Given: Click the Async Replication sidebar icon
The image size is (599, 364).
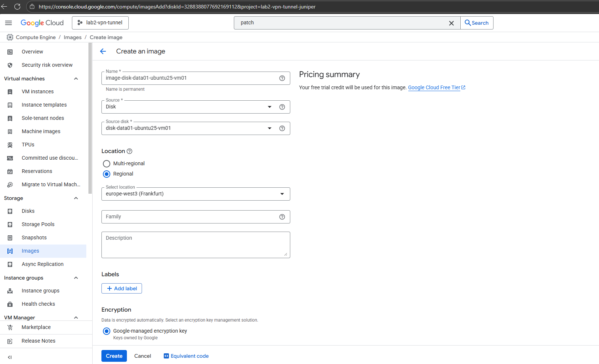Looking at the screenshot, I should click(10, 264).
